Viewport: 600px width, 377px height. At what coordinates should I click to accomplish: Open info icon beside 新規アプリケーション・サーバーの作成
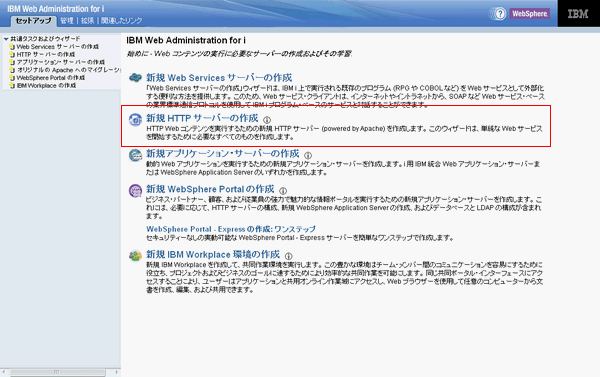pos(308,155)
